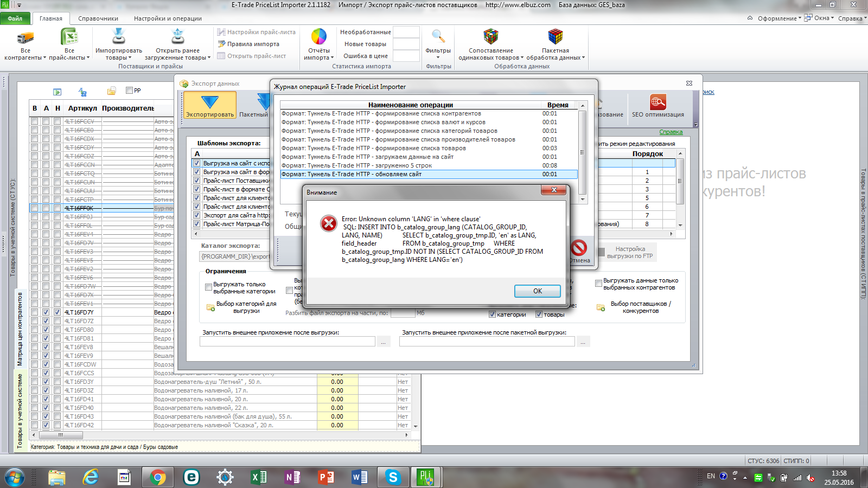Expand the Все прайс-листы dropdown arrow
The width and height of the screenshot is (868, 488).
tap(88, 57)
